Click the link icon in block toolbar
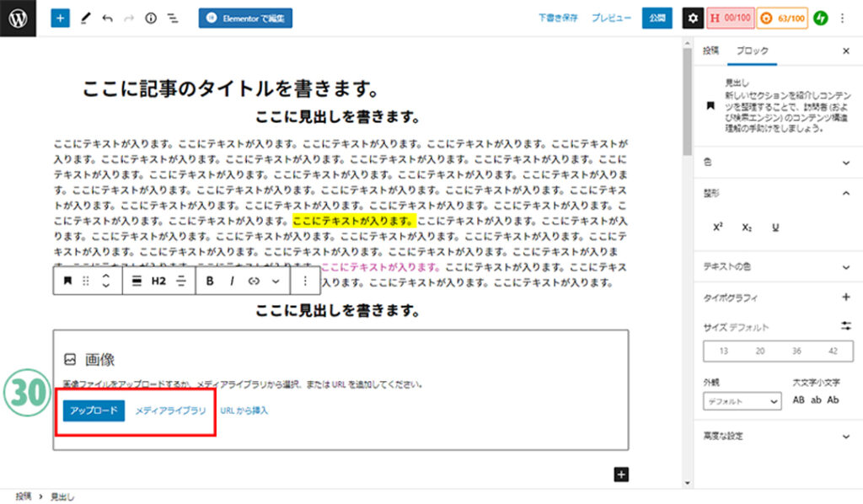This screenshot has height=504, width=863. (254, 281)
